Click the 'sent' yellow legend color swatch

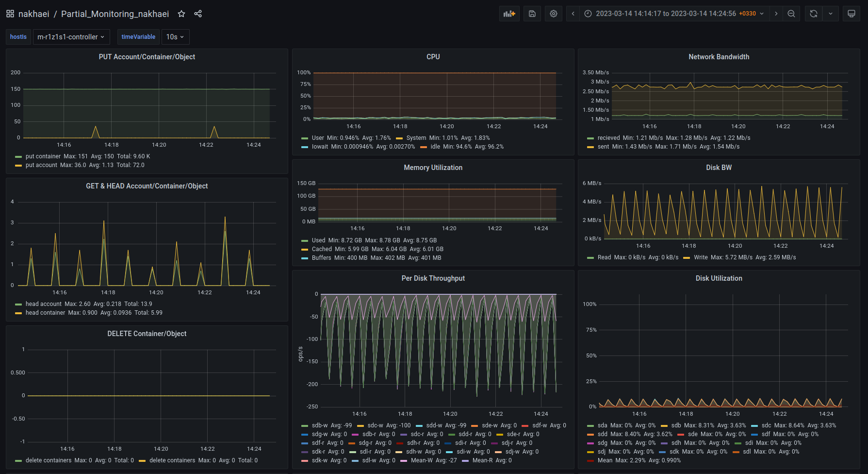[x=590, y=147]
